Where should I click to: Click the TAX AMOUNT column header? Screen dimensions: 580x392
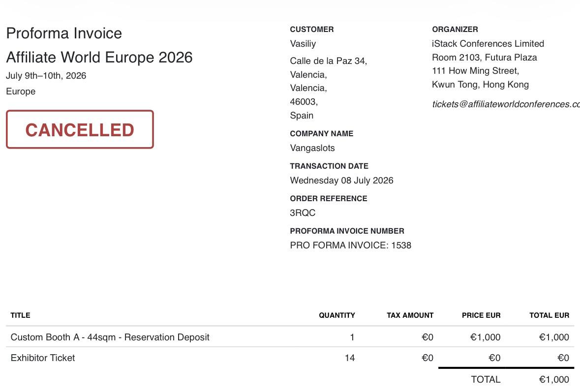[x=410, y=315]
